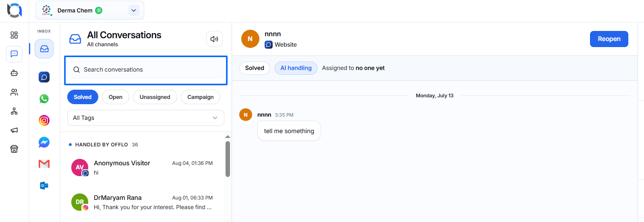Click the Monday, July 13 date divider label

coord(435,96)
